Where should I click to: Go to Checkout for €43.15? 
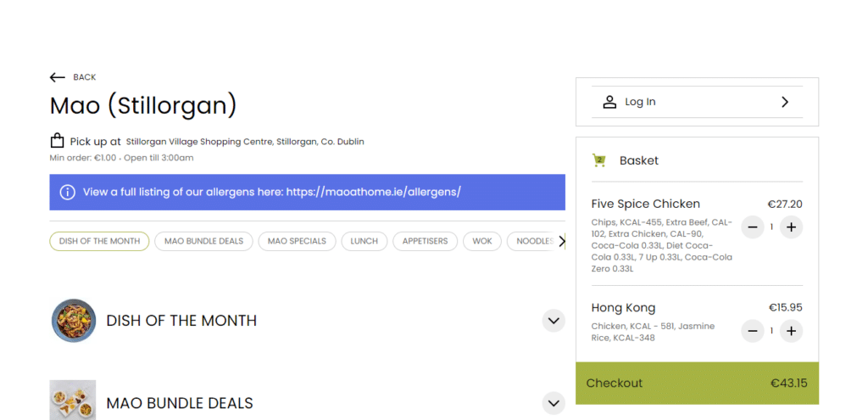(x=697, y=384)
